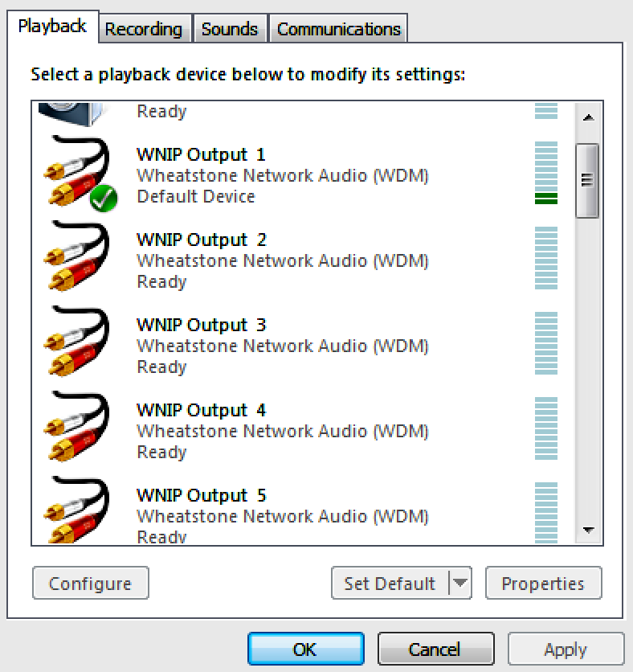Click the level meter for WNIP Output 1

[x=546, y=173]
